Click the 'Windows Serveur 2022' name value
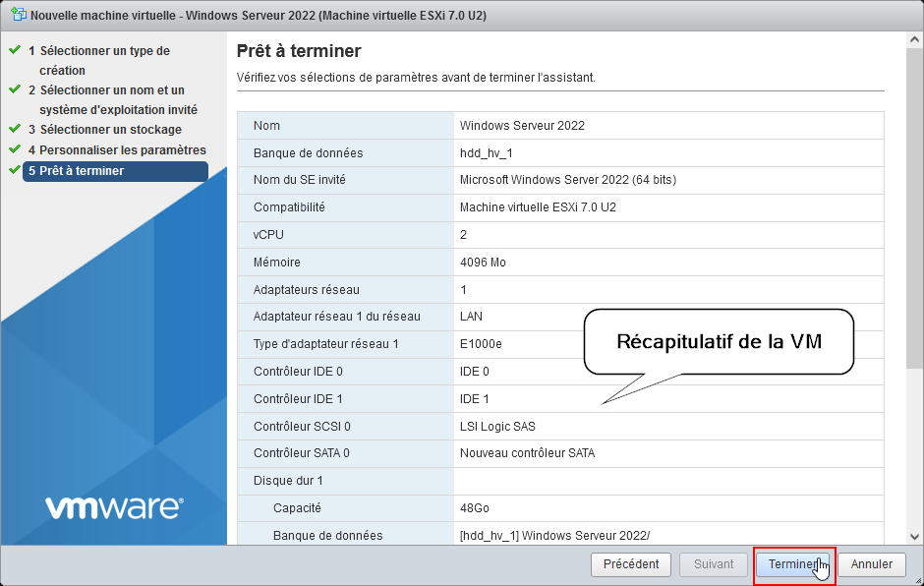This screenshot has width=924, height=586. point(522,126)
